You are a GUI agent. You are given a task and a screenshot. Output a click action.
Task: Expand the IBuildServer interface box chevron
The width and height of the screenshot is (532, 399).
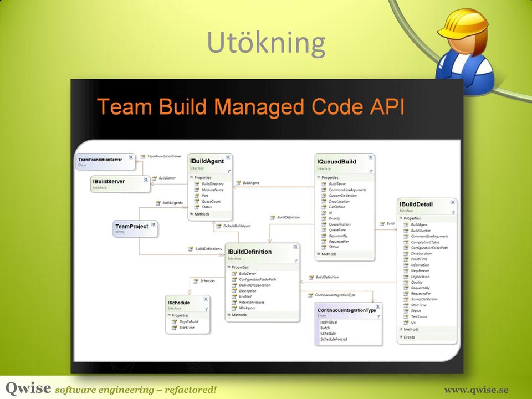coord(146,180)
